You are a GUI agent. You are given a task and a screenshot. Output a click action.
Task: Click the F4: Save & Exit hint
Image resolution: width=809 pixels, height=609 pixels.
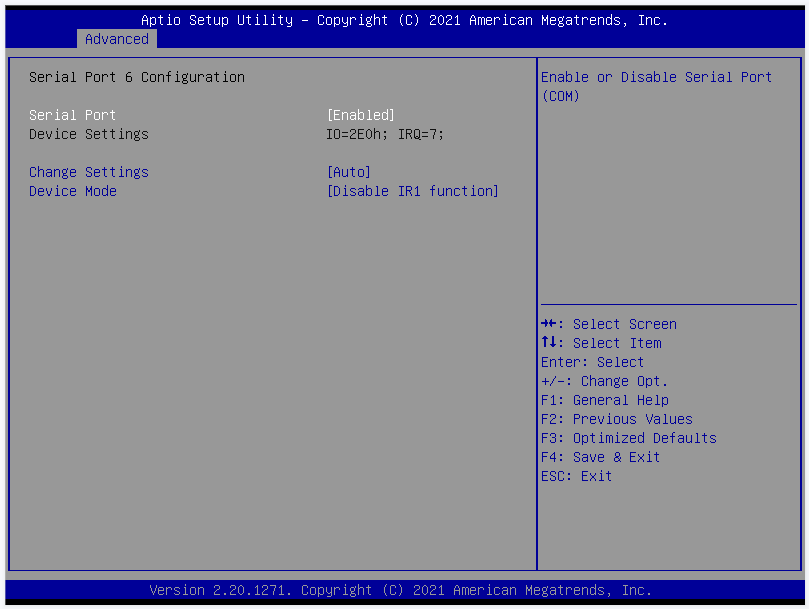(600, 457)
